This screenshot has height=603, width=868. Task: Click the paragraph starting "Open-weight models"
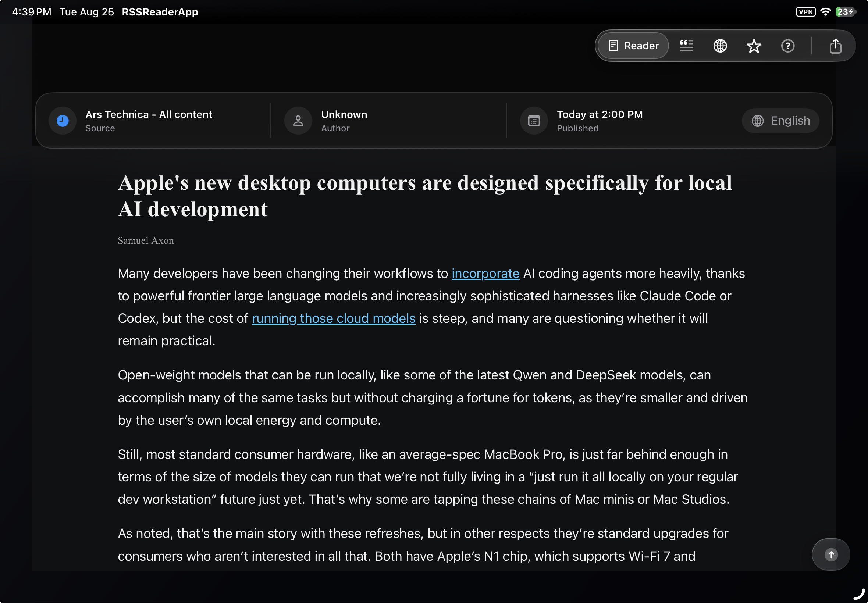(x=433, y=397)
